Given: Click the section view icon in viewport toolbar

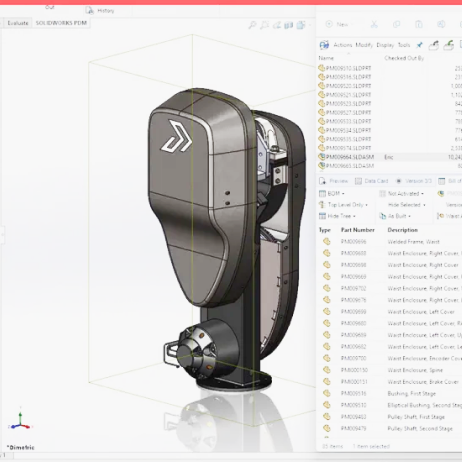Looking at the screenshot, I should point(288,25).
